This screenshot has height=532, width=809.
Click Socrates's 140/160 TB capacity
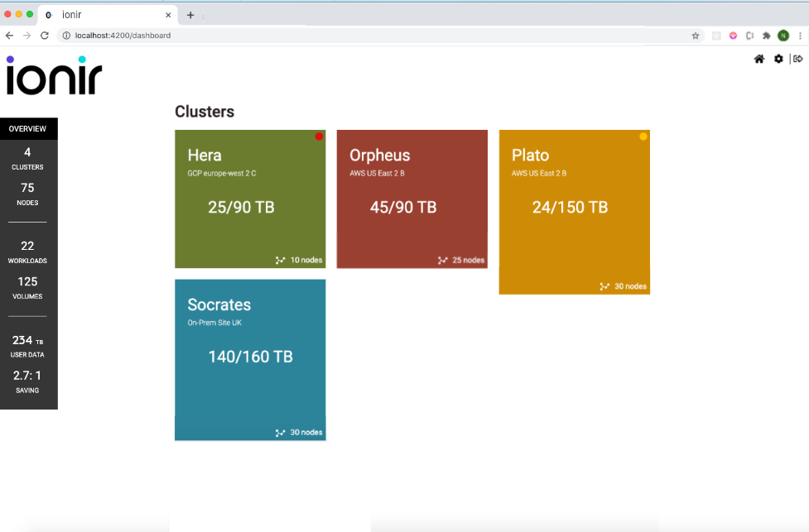coord(250,357)
